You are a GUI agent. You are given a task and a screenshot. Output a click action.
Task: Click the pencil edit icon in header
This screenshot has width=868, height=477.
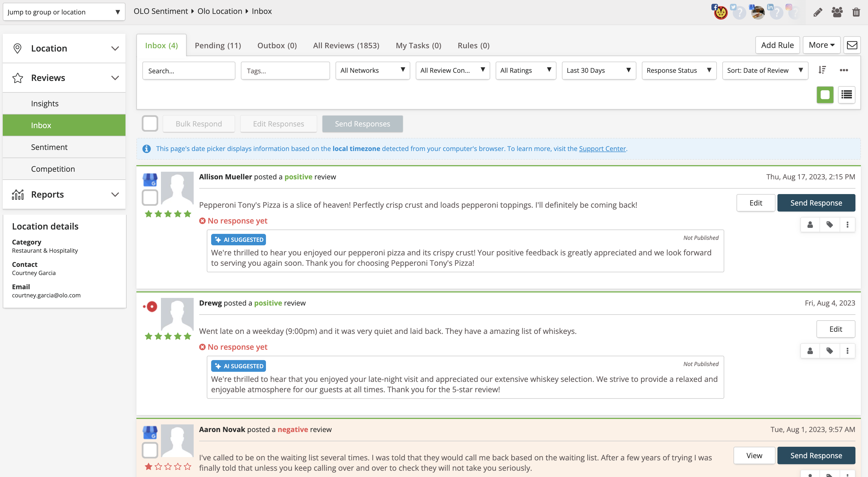point(818,12)
